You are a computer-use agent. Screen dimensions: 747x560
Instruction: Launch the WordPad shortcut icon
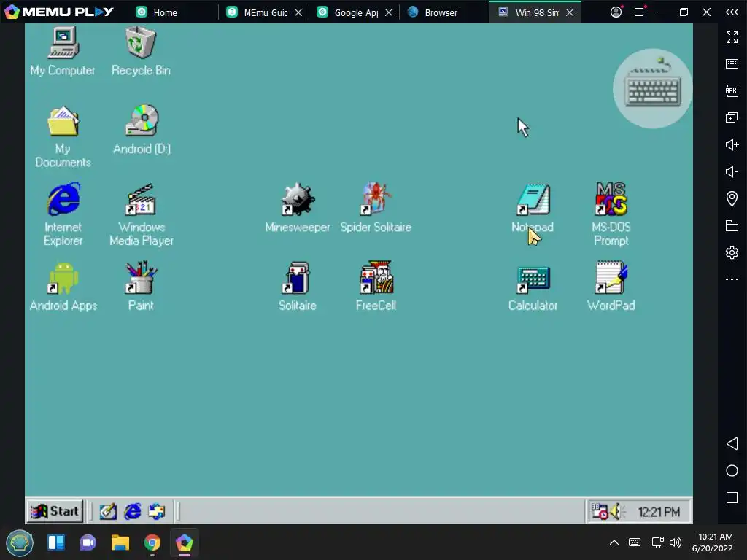pyautogui.click(x=611, y=286)
